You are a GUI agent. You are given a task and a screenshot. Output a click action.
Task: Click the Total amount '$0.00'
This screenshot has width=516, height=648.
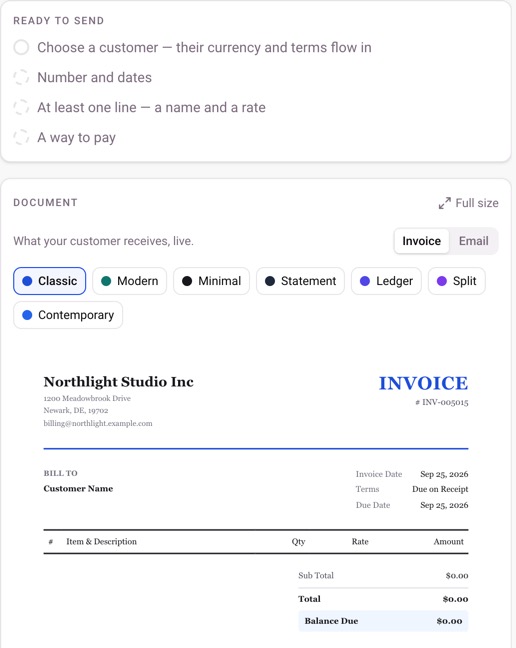coord(455,599)
